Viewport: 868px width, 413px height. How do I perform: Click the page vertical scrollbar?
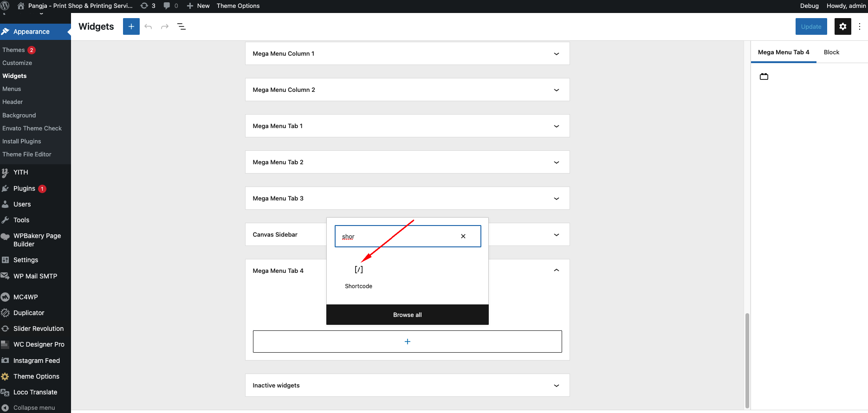click(747, 360)
